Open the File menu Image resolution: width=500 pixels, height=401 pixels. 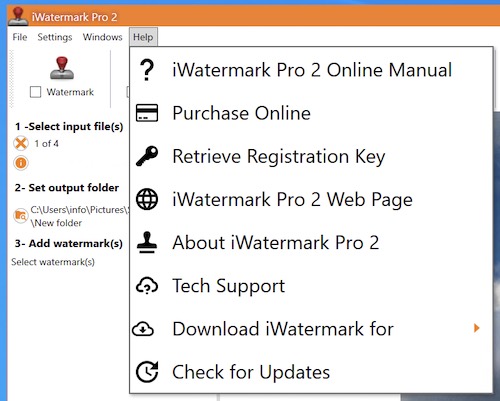pyautogui.click(x=20, y=37)
